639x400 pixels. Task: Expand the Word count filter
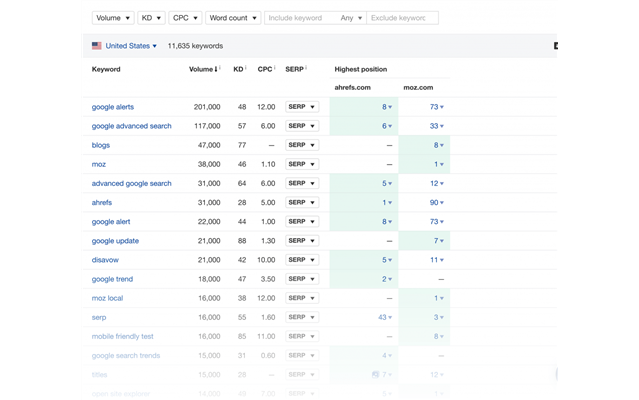tap(233, 18)
